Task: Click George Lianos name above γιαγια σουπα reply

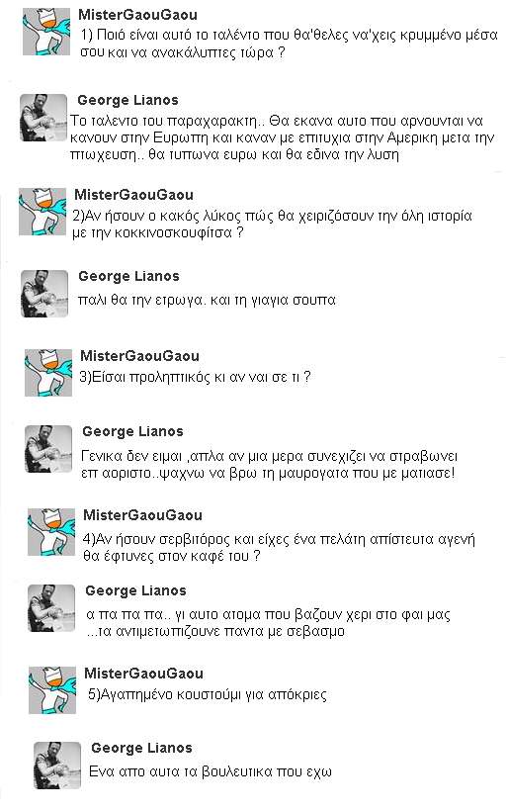Action: [128, 276]
